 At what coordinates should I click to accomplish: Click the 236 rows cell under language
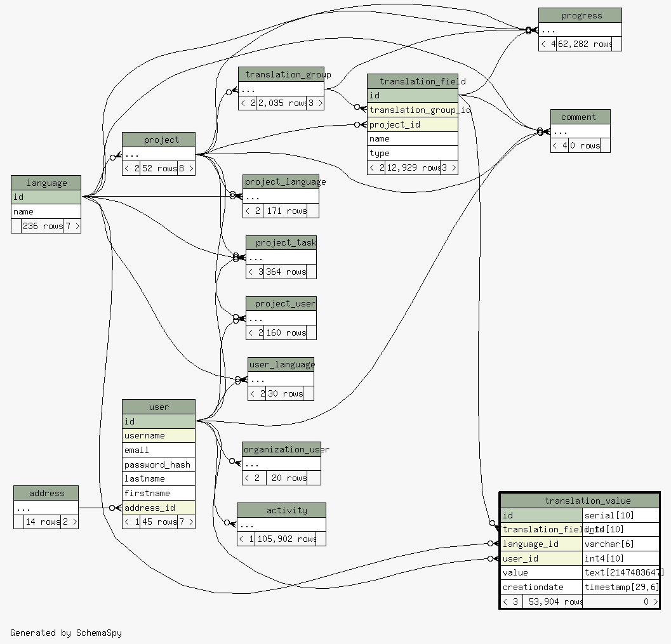point(42,226)
